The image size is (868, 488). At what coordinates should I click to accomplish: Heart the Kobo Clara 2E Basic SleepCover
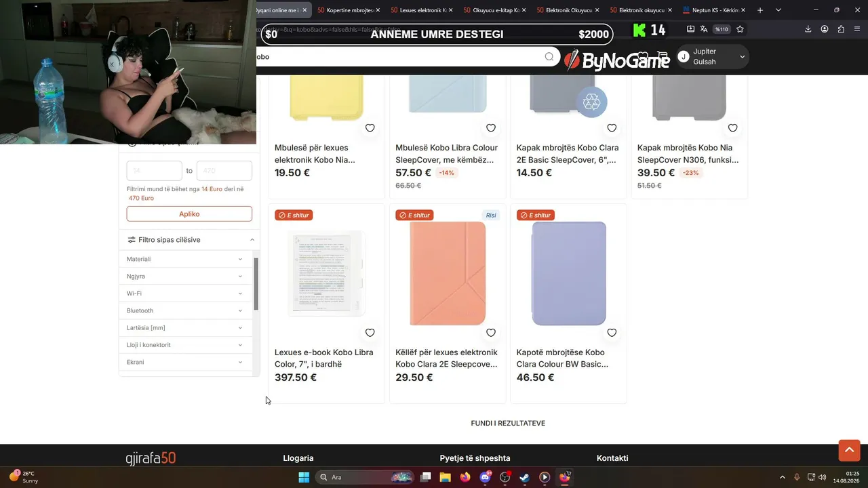[x=612, y=128]
